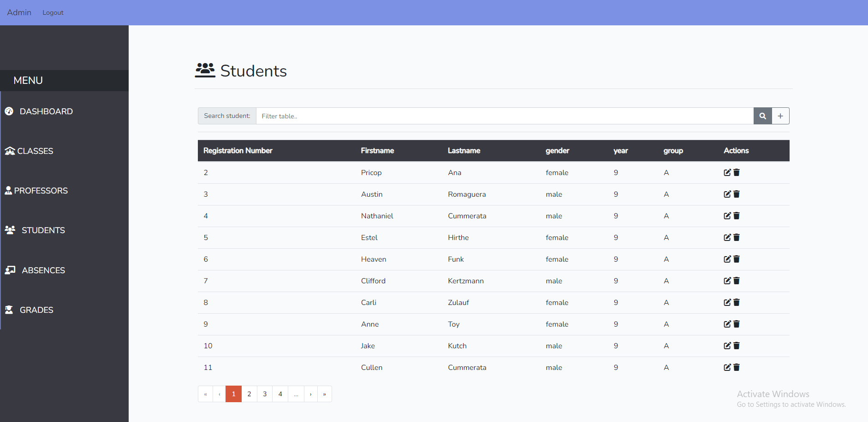Image resolution: width=868 pixels, height=422 pixels.
Task: Open Professors via its person icon
Action: click(9, 190)
